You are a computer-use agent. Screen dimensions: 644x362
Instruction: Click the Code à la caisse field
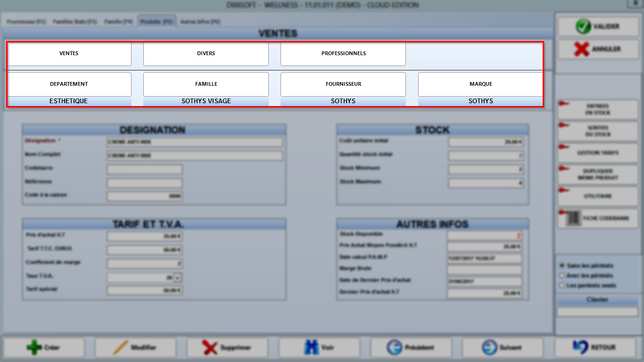point(145,197)
